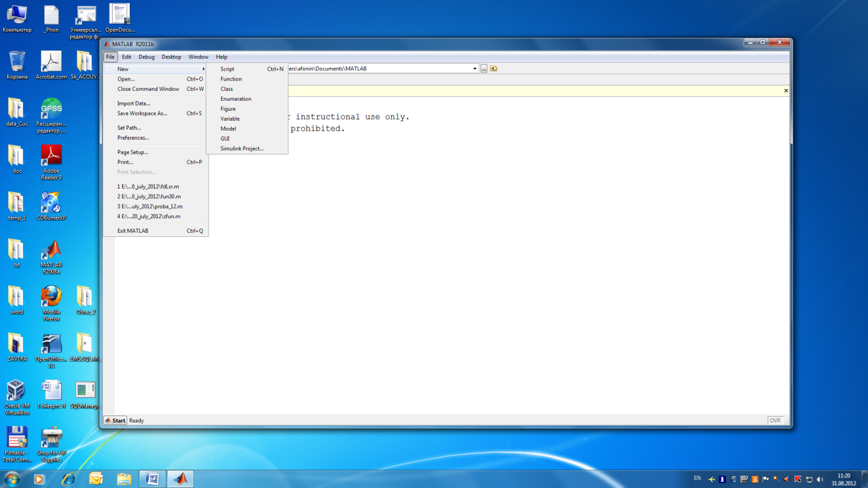Open Windows Explorer from the taskbar
This screenshot has height=488, width=868.
pyautogui.click(x=124, y=479)
